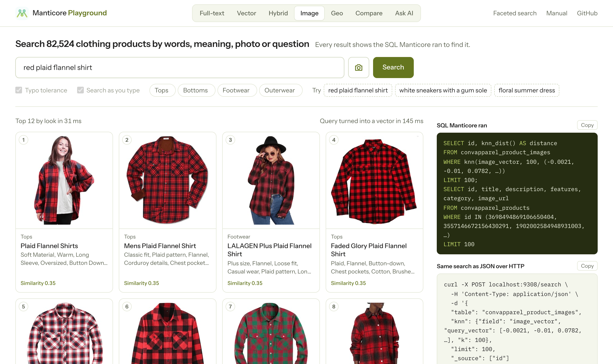Open result 1 Plaid Flannel Shirts image

(64, 180)
